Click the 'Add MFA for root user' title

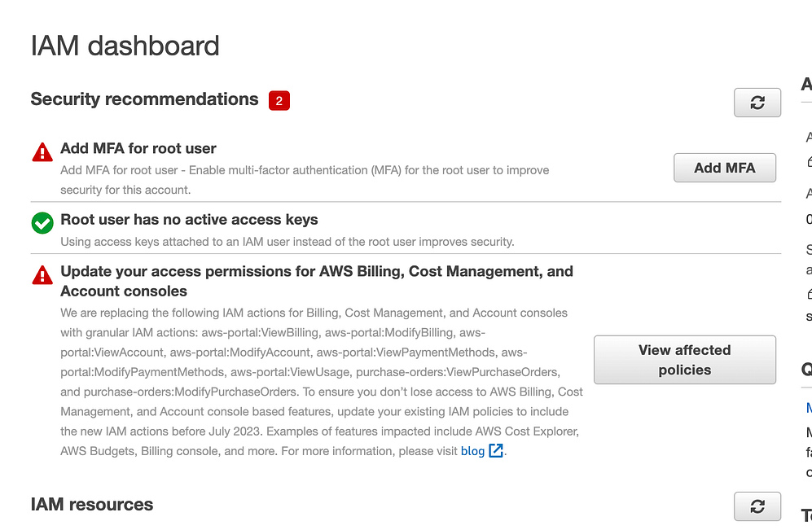[x=138, y=149]
